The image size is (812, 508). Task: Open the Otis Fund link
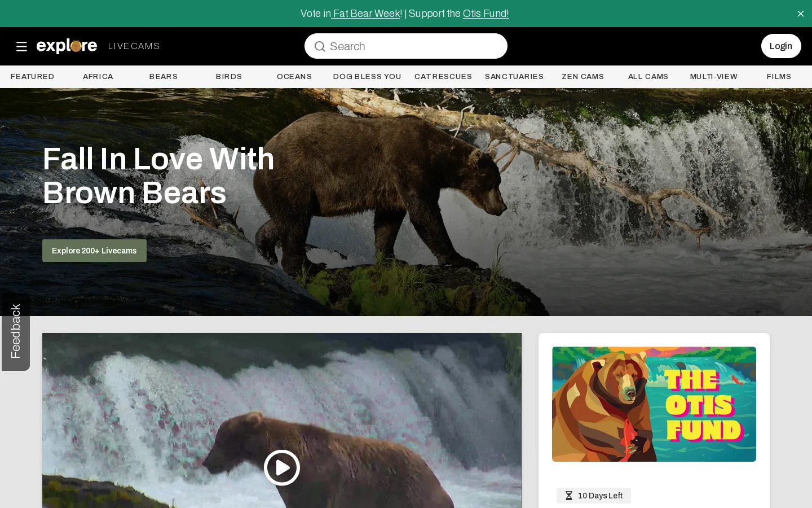click(x=486, y=14)
